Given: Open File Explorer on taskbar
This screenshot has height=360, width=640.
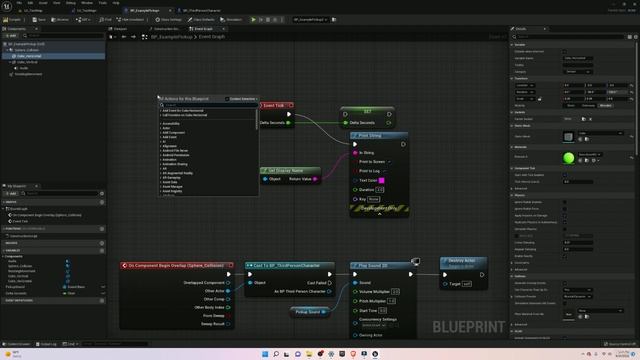Looking at the screenshot, I should click(309, 354).
